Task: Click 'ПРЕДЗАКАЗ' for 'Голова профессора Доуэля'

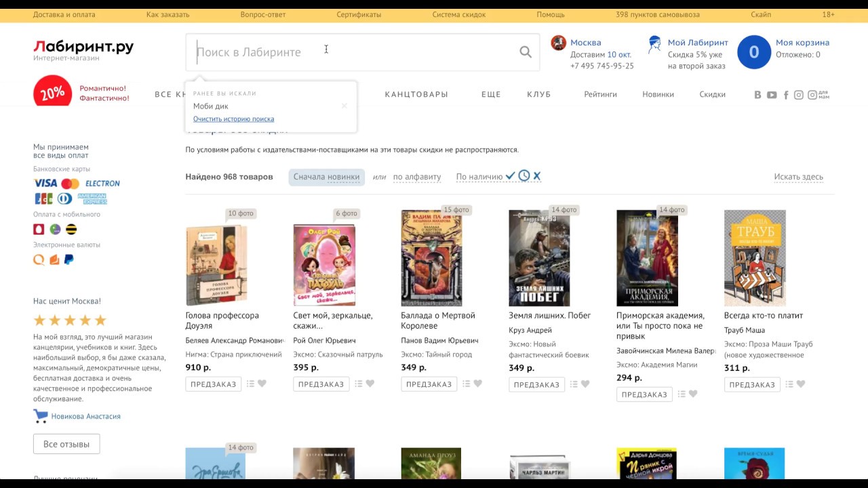Action: point(214,384)
